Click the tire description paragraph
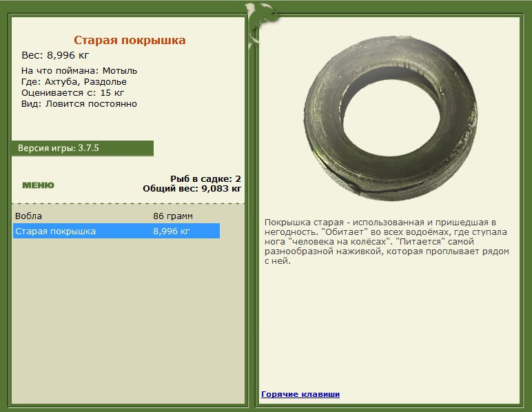The image size is (532, 412). 387,241
